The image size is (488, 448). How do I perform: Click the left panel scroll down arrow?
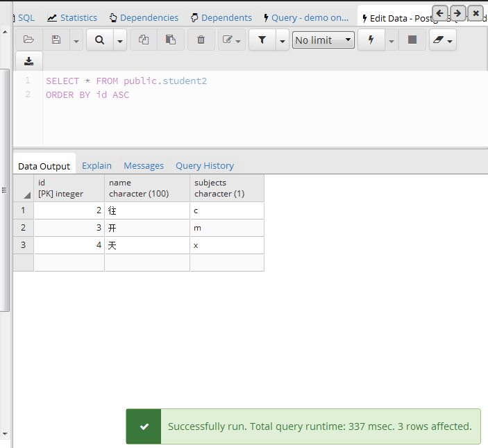click(5, 433)
